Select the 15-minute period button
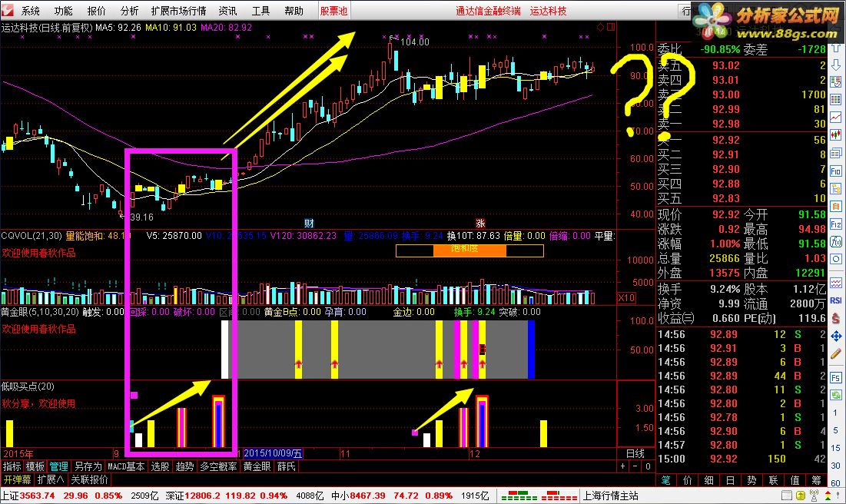 836,448
